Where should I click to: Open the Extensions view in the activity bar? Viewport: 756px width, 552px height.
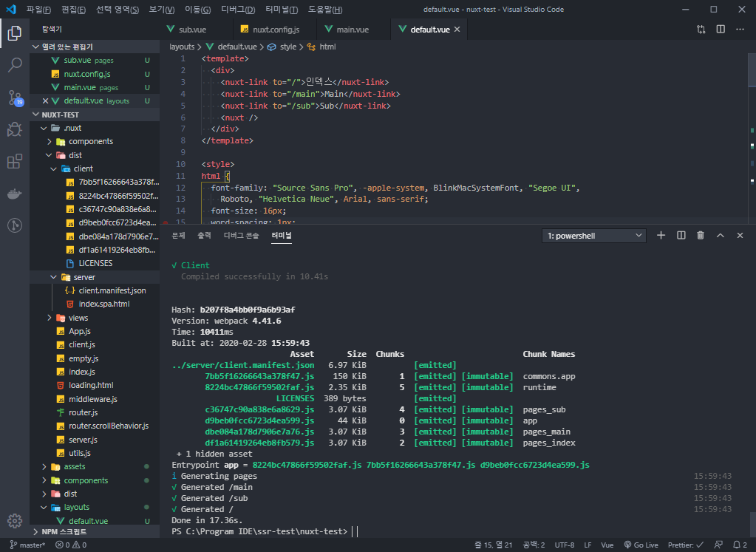[15, 161]
